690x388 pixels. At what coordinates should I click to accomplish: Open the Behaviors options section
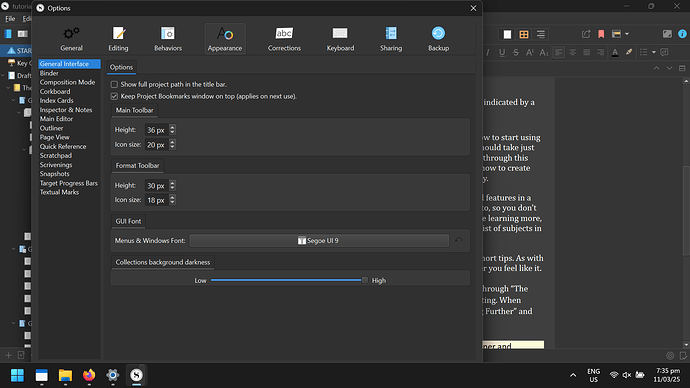(168, 39)
